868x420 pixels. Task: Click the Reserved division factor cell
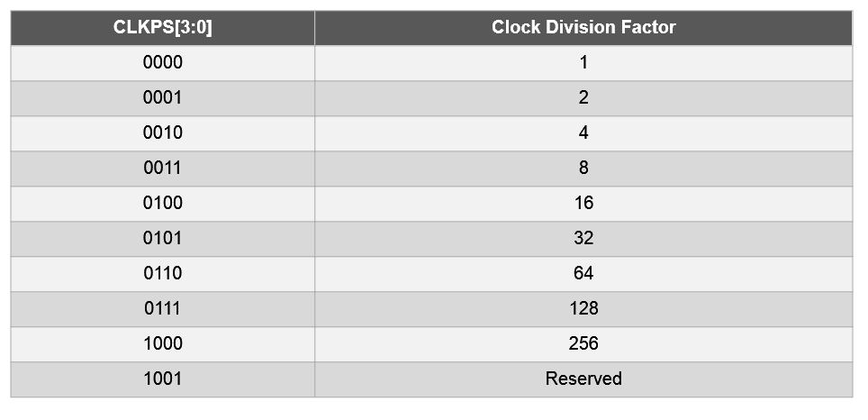(x=583, y=379)
